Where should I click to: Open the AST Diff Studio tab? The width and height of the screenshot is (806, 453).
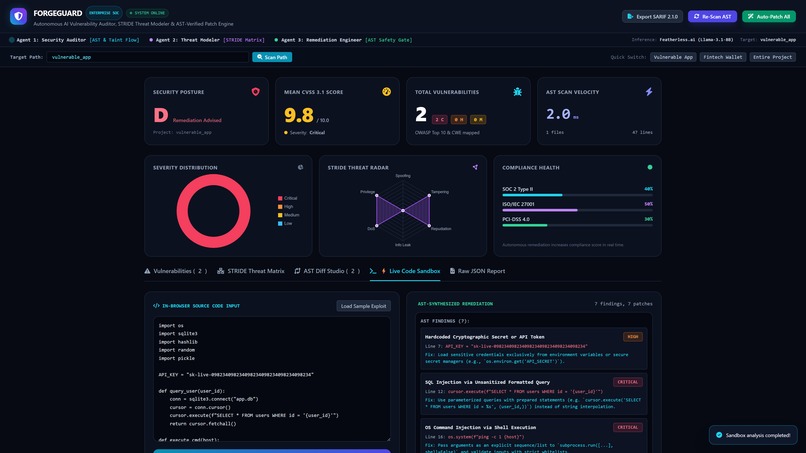pyautogui.click(x=327, y=271)
